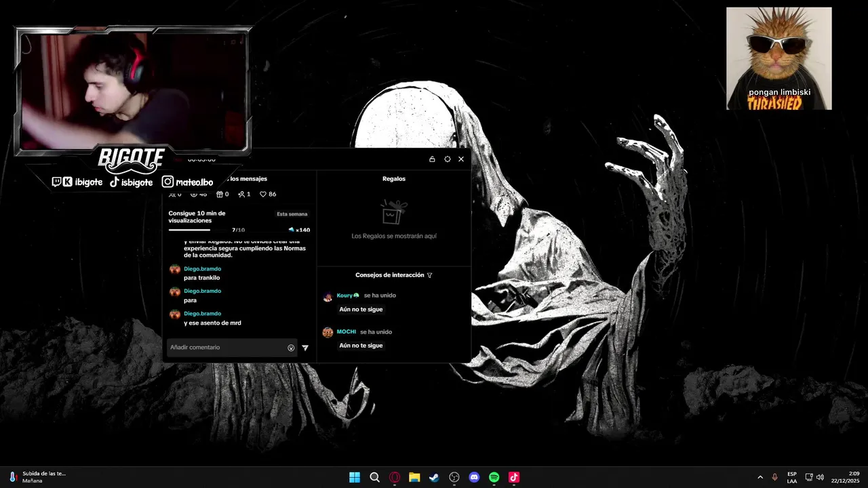868x488 pixels.
Task: Open Spotify from the taskbar
Action: click(x=494, y=477)
